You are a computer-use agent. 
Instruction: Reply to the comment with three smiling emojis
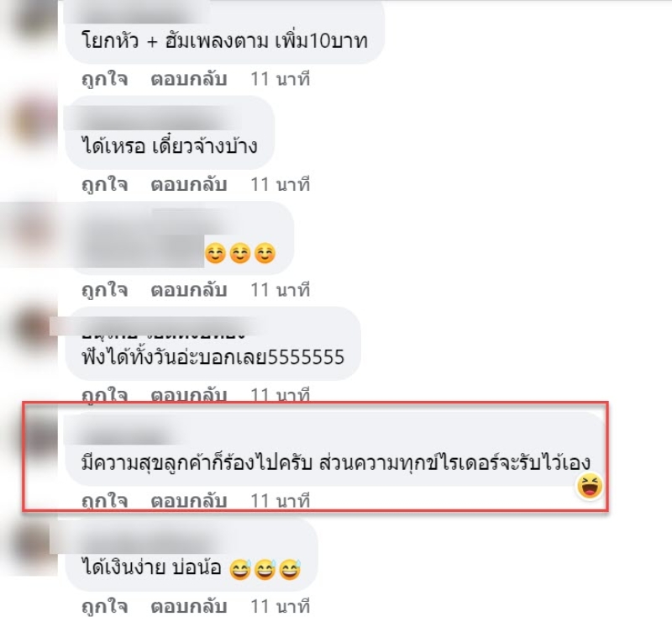188,290
